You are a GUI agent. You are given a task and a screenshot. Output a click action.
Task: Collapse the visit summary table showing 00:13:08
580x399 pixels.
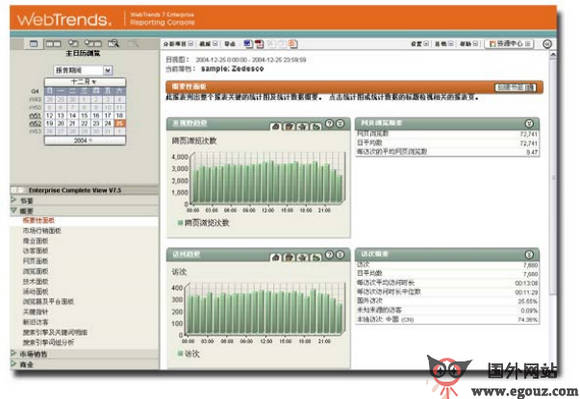529,254
